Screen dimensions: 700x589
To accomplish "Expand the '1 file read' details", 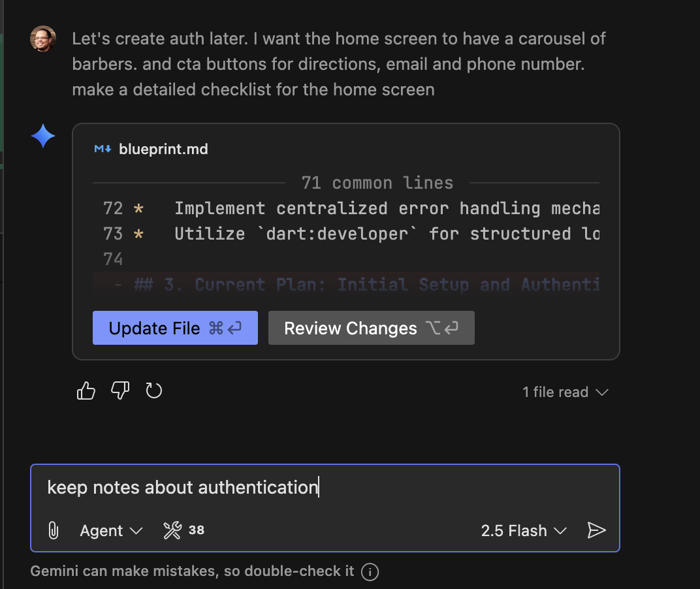I will 565,392.
